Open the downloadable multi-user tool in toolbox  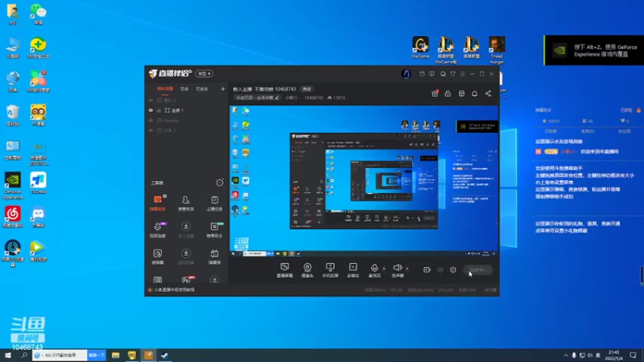186,230
